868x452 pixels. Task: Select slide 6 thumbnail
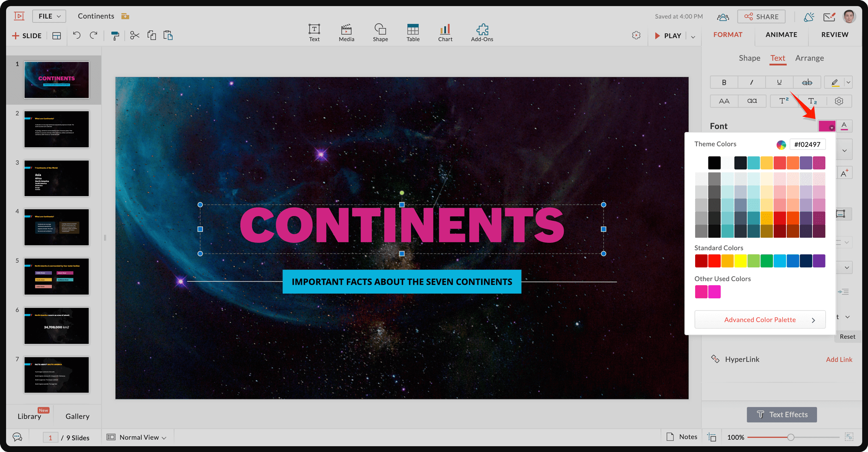(56, 326)
